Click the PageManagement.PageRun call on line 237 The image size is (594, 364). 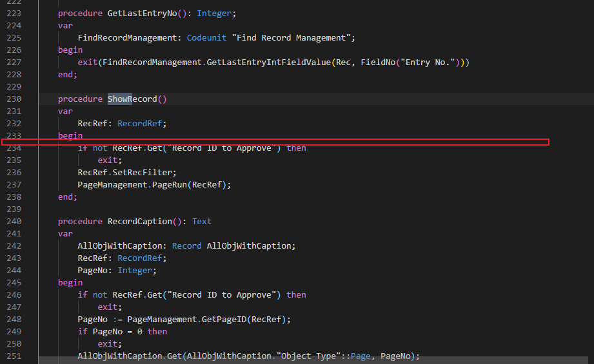coord(154,185)
